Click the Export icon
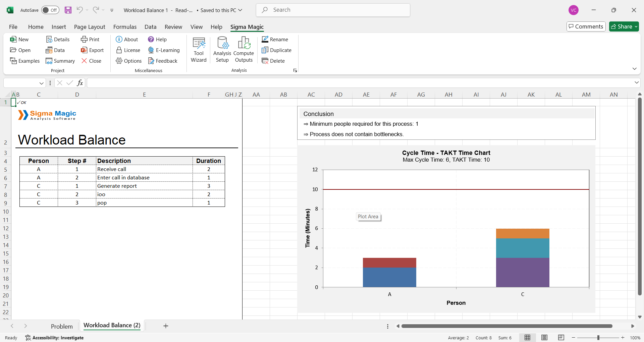The width and height of the screenshot is (644, 342). (x=84, y=50)
